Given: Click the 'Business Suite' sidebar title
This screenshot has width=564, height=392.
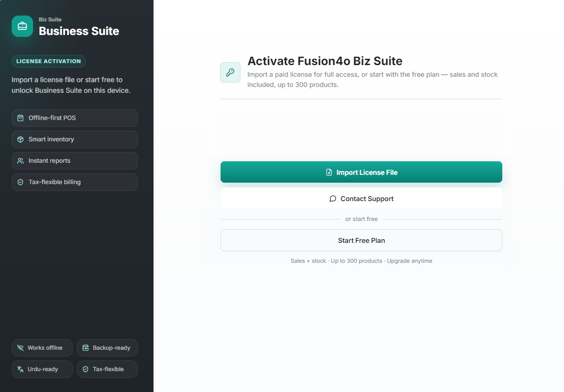Looking at the screenshot, I should [x=79, y=31].
